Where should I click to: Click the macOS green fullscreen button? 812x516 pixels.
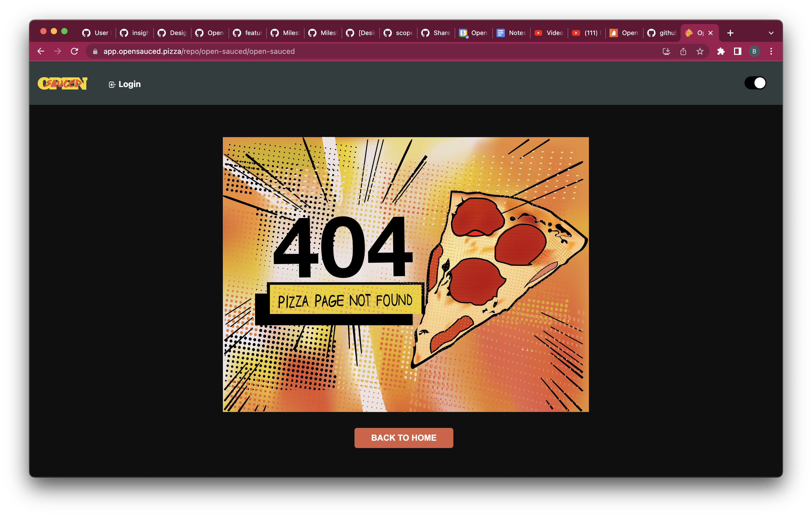(64, 31)
